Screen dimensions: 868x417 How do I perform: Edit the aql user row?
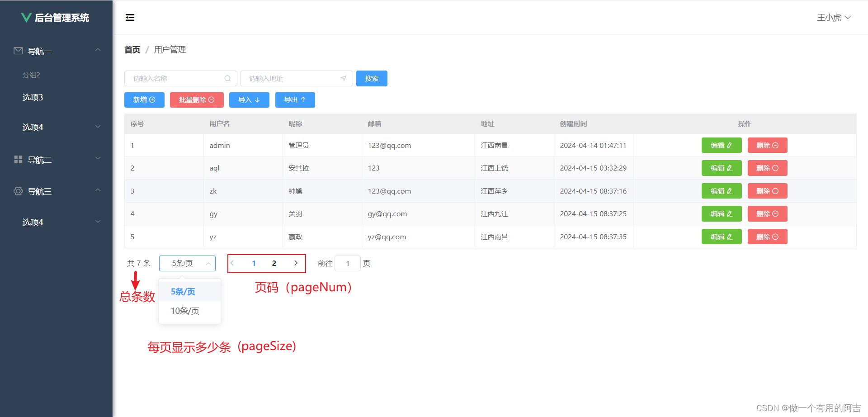[722, 168]
